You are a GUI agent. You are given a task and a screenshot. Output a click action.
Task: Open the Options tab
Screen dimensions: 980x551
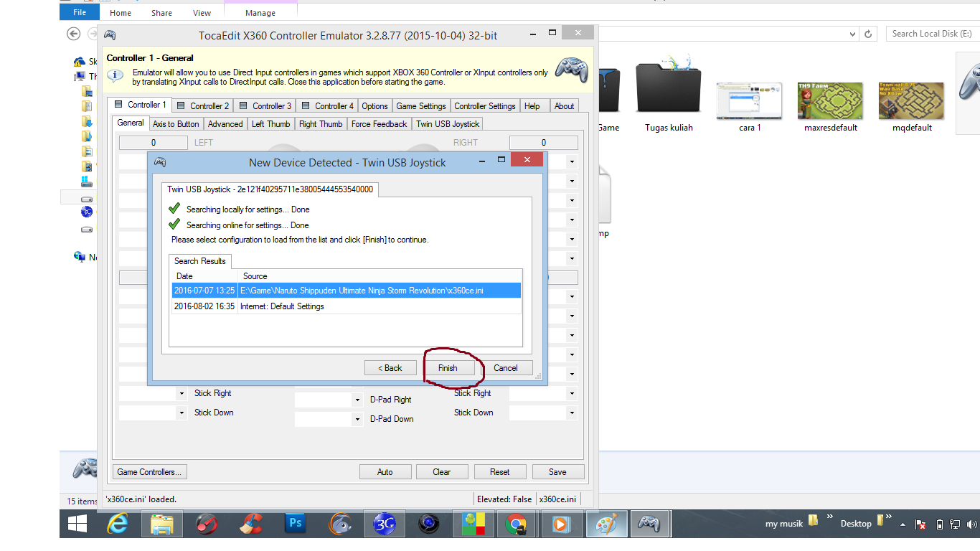(x=374, y=105)
